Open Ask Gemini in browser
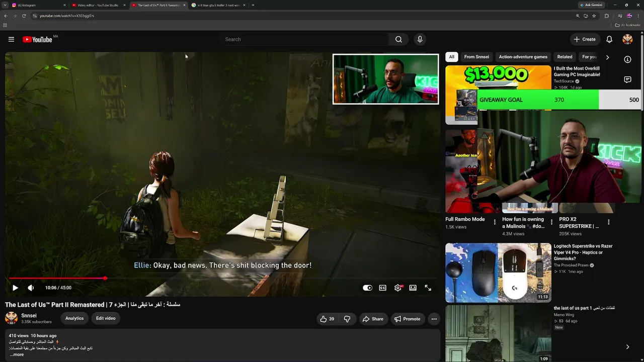This screenshot has height=362, width=644. tap(591, 5)
